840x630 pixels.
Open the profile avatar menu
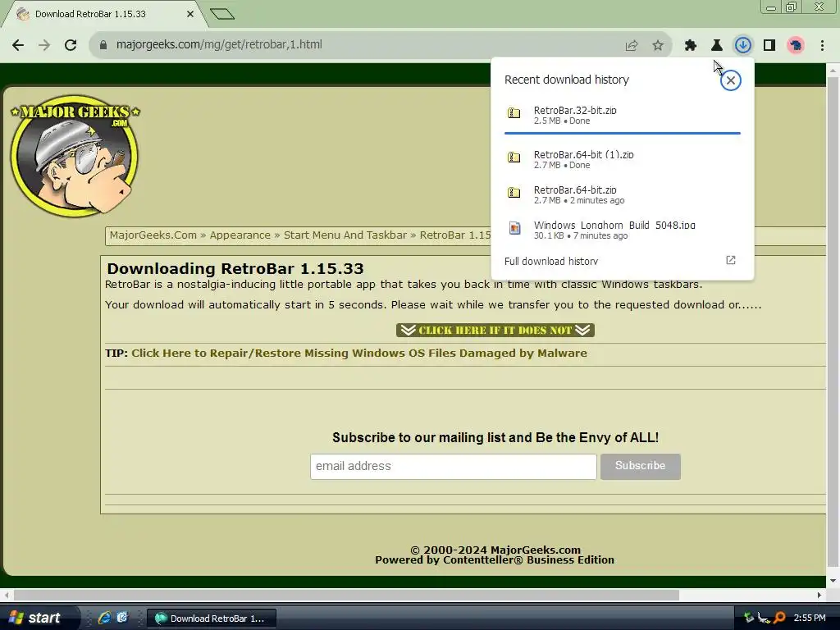pos(796,46)
